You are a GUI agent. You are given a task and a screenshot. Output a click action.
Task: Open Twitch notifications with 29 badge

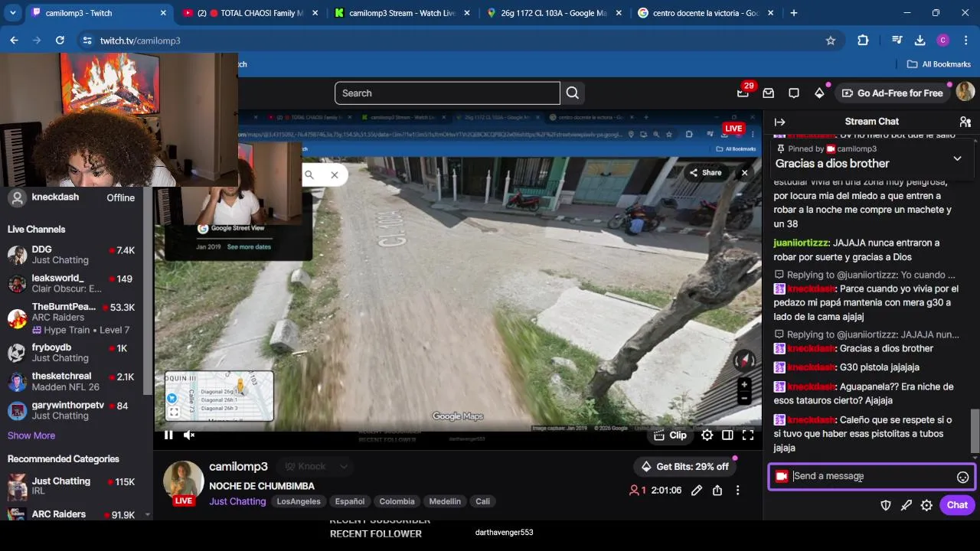click(x=743, y=93)
